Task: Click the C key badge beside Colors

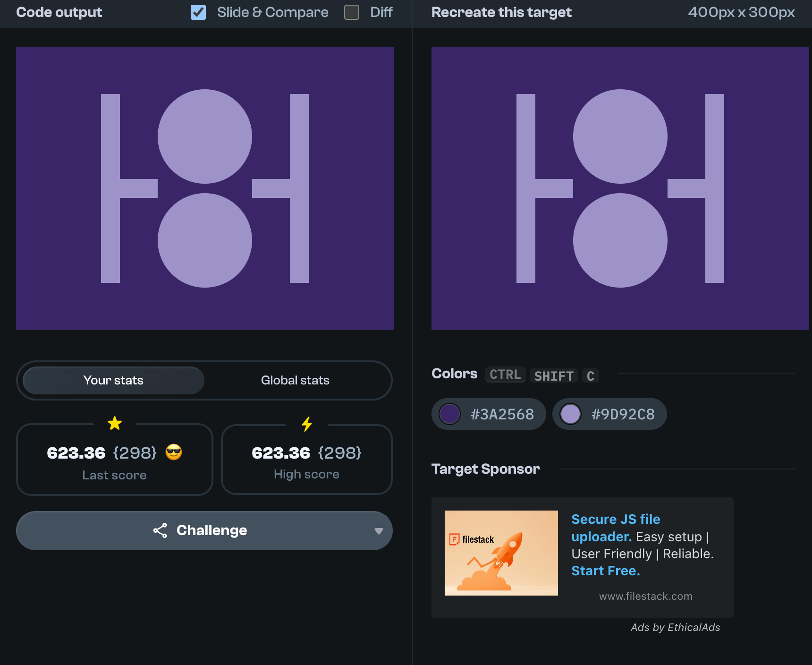Action: [590, 376]
